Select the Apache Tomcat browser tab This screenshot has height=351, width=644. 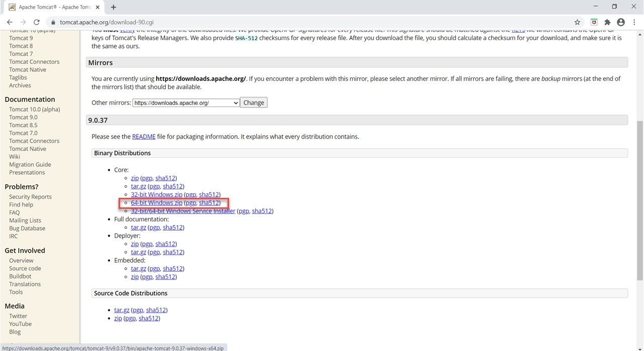53,7
